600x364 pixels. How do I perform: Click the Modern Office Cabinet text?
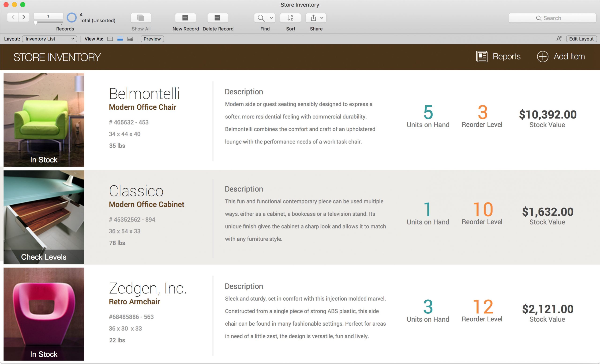[146, 205]
